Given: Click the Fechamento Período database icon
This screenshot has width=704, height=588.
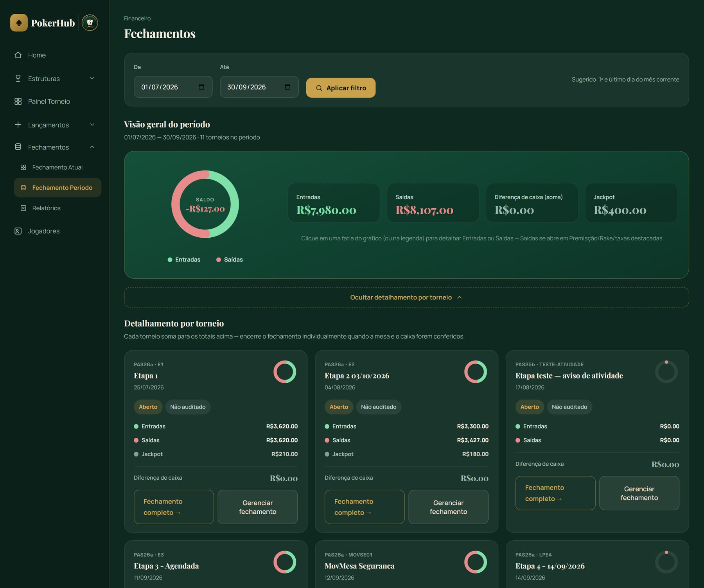Looking at the screenshot, I should [23, 188].
